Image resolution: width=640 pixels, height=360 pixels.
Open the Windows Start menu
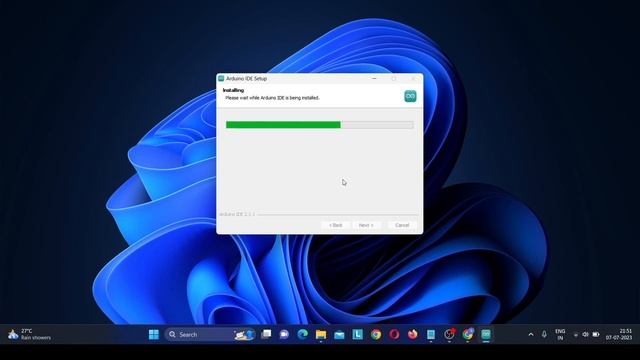(154, 335)
